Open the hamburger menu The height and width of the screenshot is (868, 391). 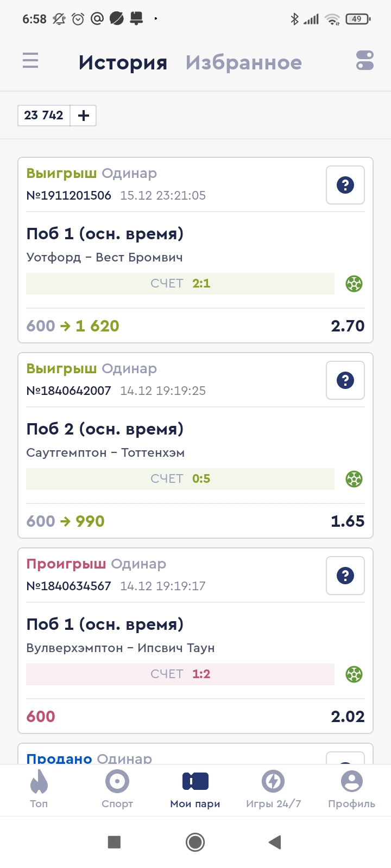click(30, 60)
